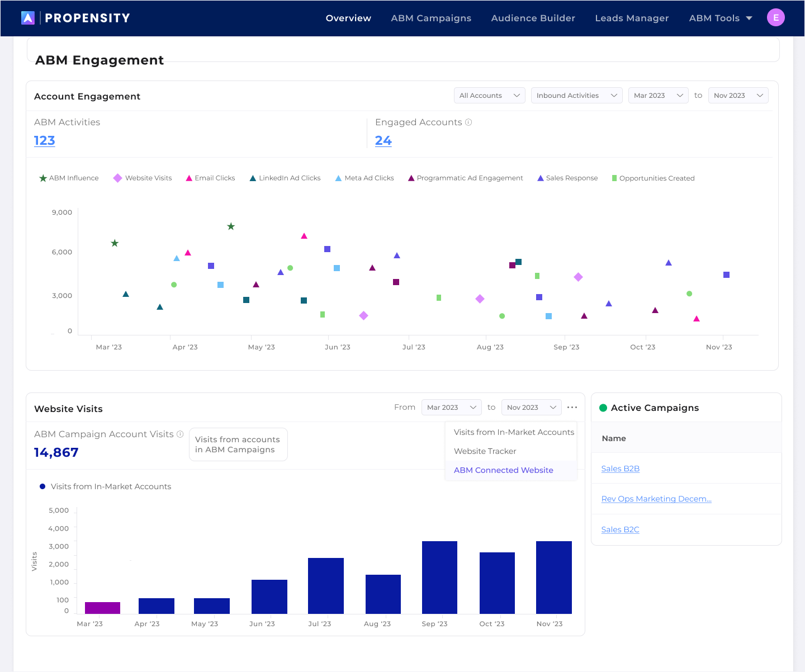The height and width of the screenshot is (672, 805).
Task: Open ABM Campaigns in navigation
Action: 431,18
